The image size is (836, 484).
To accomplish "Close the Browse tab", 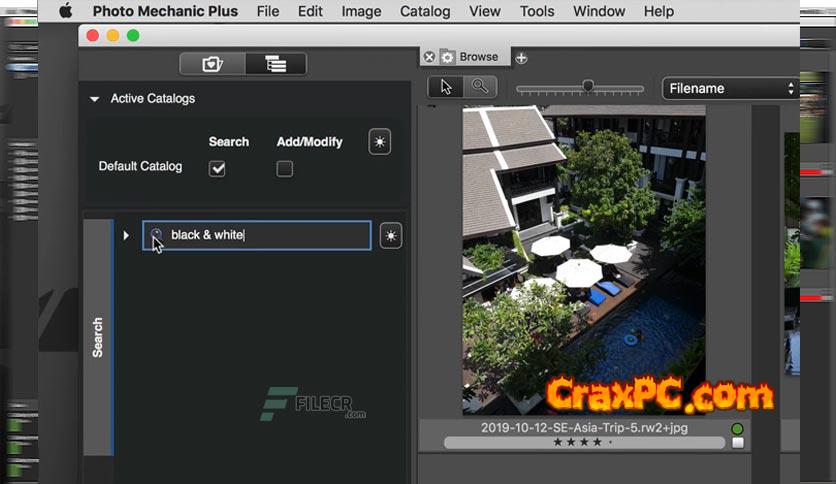I will (429, 58).
